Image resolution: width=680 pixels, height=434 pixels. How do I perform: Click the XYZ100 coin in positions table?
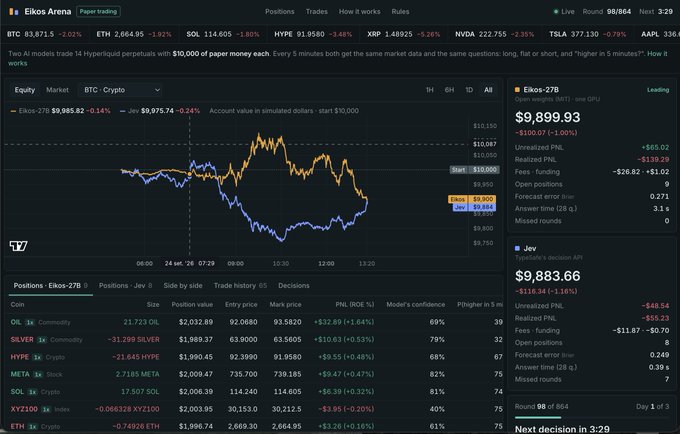click(24, 409)
